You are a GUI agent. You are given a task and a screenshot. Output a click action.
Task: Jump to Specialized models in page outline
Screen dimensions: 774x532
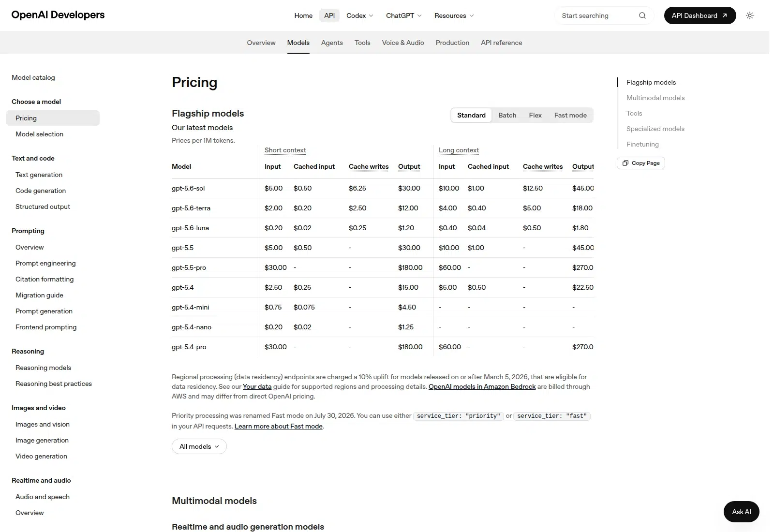click(655, 129)
